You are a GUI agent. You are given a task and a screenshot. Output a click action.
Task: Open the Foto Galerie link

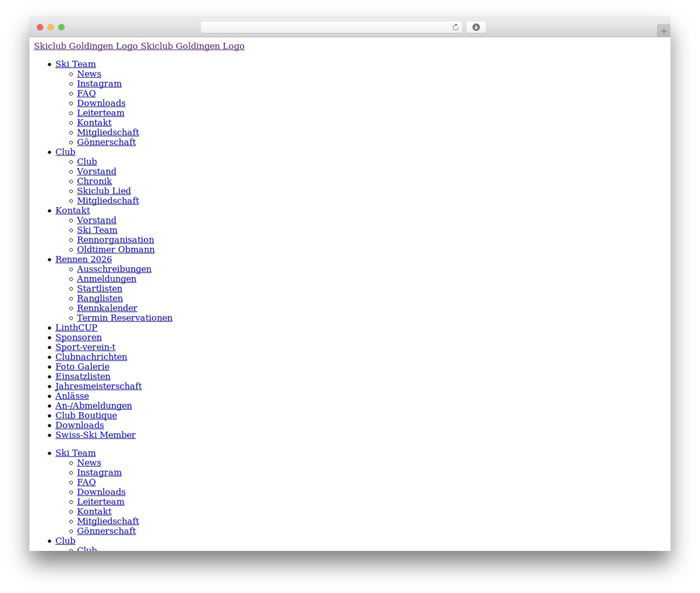tap(83, 367)
